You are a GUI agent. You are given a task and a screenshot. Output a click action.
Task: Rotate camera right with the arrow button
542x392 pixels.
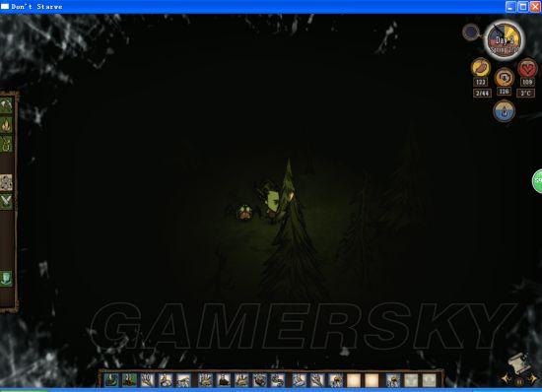click(x=532, y=379)
